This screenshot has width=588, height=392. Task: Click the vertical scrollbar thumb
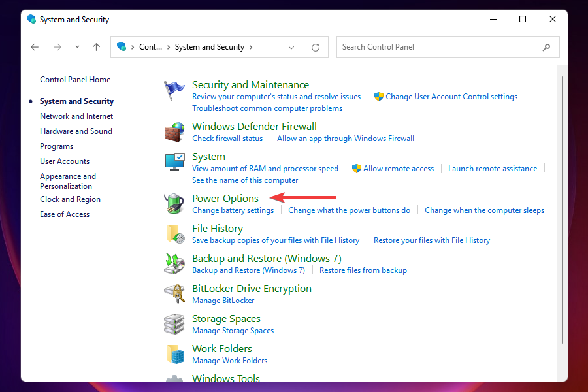coord(562,210)
